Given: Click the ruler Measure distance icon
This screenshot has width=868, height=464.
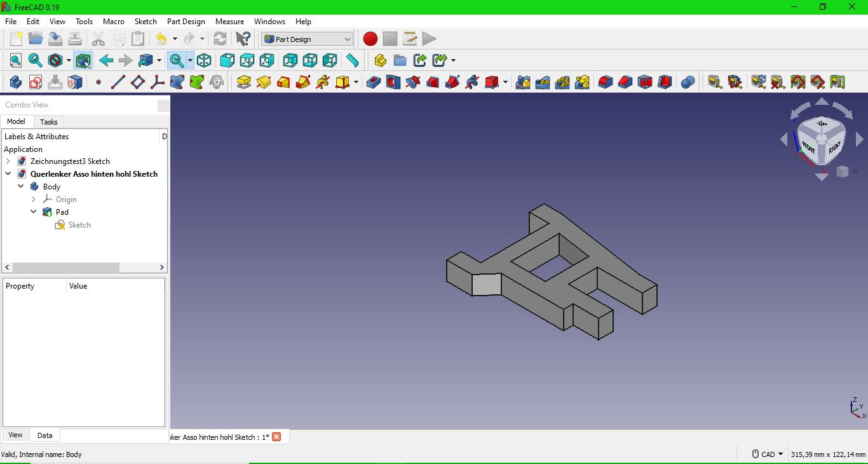Looking at the screenshot, I should pyautogui.click(x=352, y=60).
